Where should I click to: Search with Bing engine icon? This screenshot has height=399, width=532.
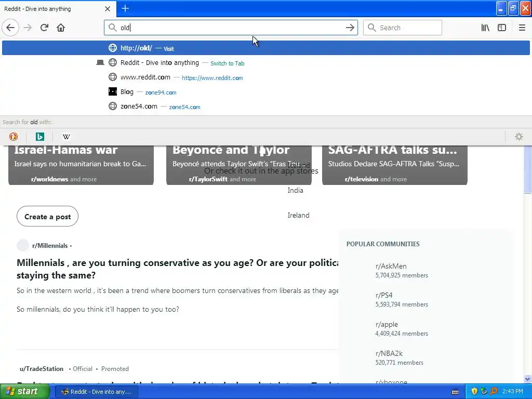39,137
